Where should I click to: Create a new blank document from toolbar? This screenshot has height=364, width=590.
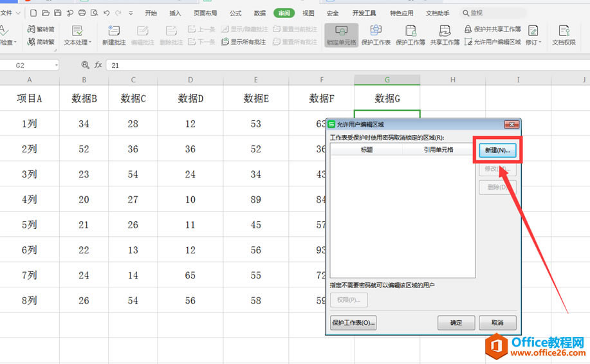pos(33,13)
